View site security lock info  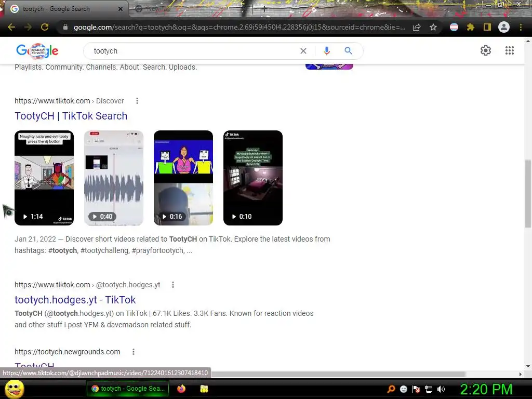[65, 27]
